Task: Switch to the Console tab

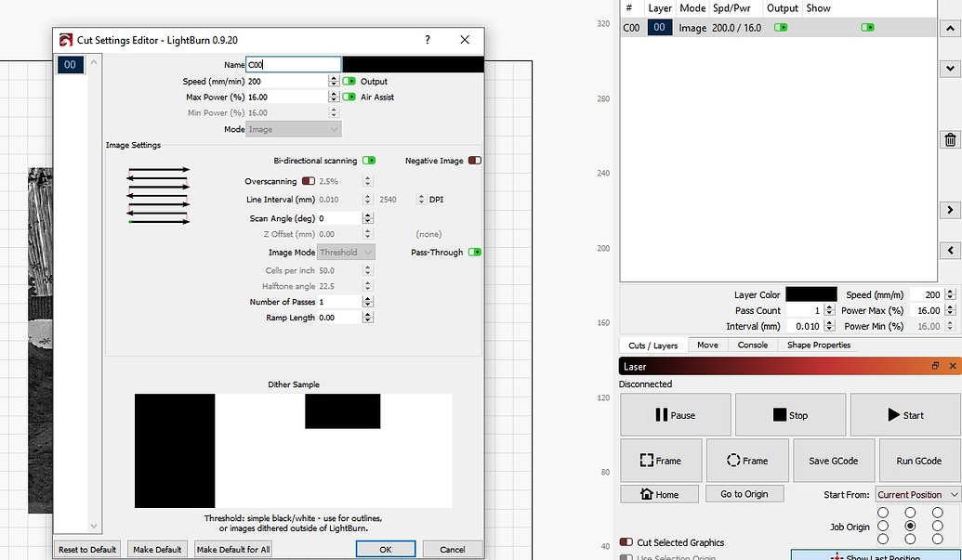Action: click(x=753, y=345)
